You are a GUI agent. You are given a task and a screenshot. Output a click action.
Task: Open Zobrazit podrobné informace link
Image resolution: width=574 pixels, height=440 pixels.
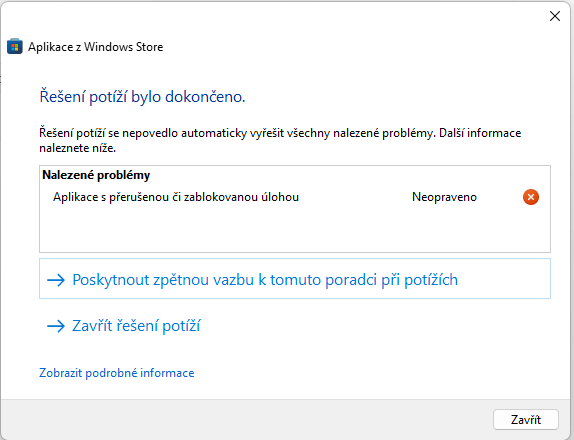pos(117,373)
